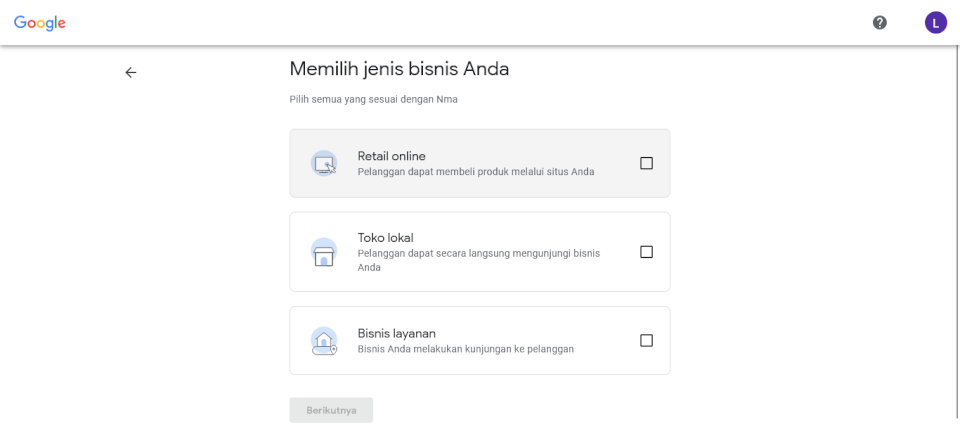Tick the Retail online checkbox

(x=646, y=163)
